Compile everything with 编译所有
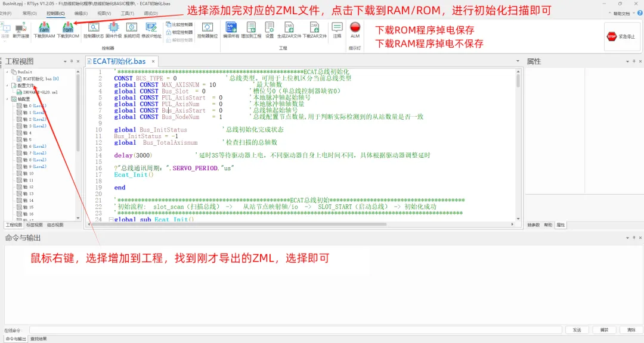This screenshot has height=343, width=644. (231, 31)
